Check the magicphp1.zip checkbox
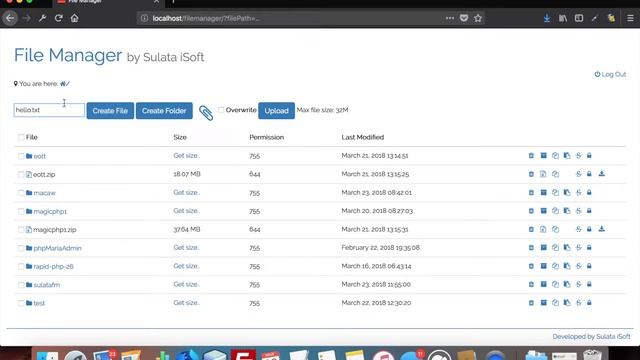640x360 pixels. click(x=21, y=229)
